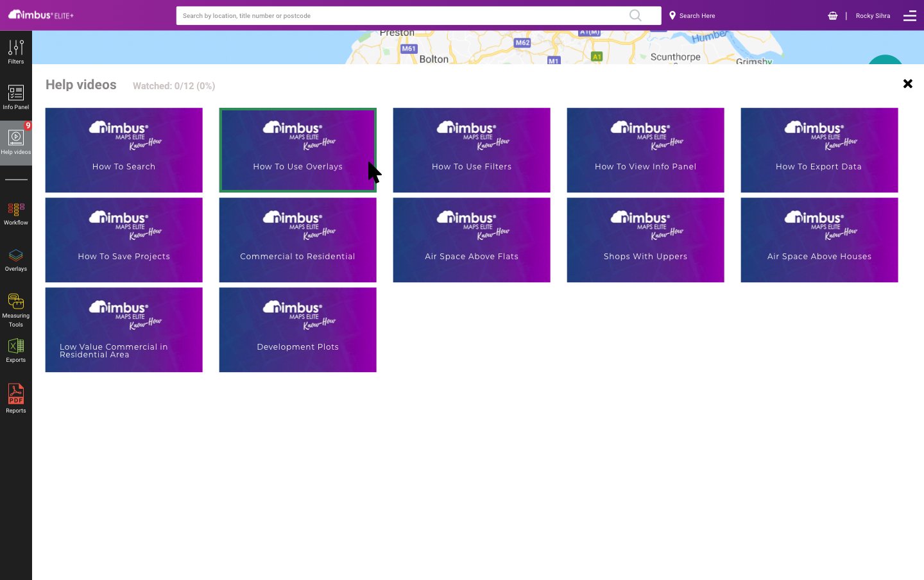924x580 pixels.
Task: Open the Rocky Sihra account name
Action: [x=873, y=15]
